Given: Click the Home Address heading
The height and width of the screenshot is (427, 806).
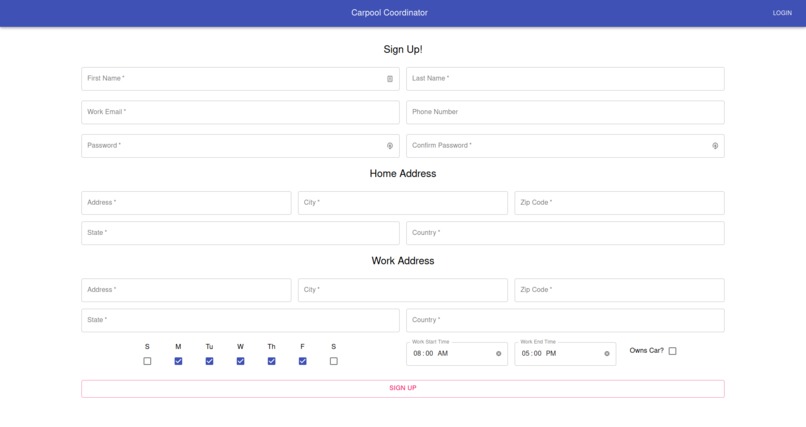Looking at the screenshot, I should tap(403, 174).
